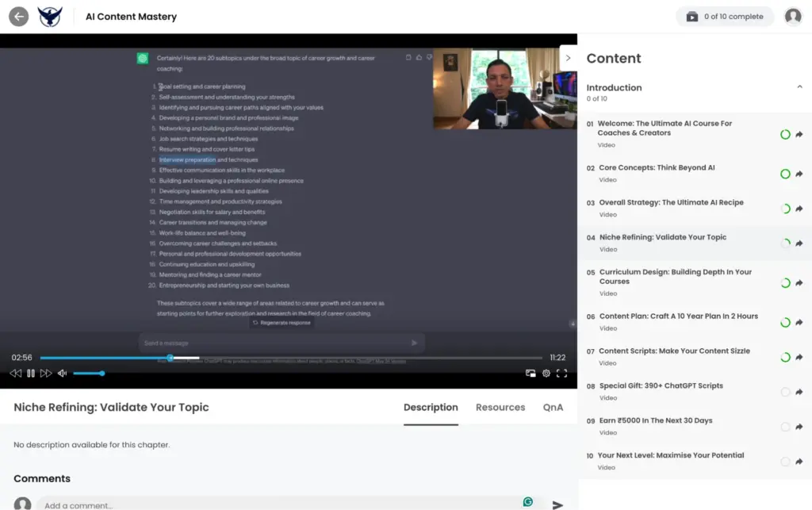812x510 pixels.
Task: Open lesson 01 Welcome video
Action: click(x=695, y=134)
